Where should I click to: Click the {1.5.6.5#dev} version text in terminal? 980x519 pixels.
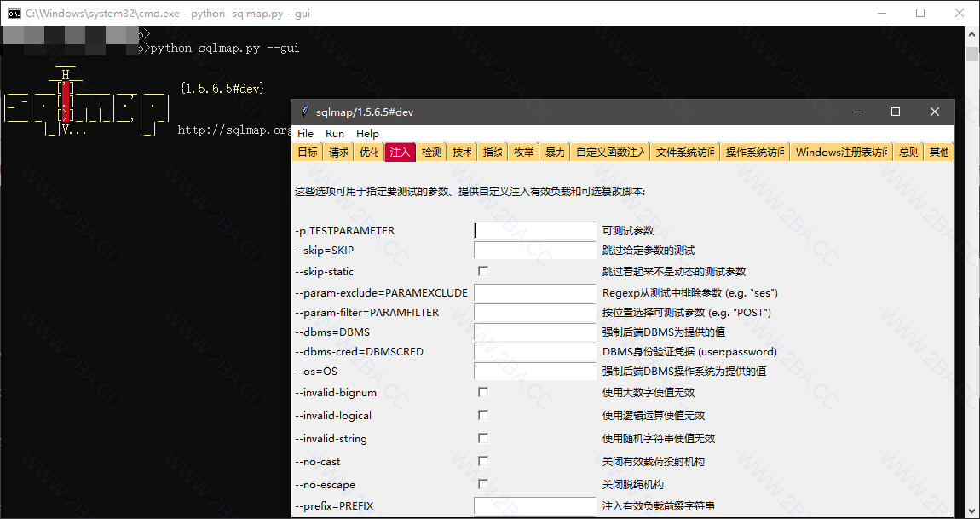222,89
